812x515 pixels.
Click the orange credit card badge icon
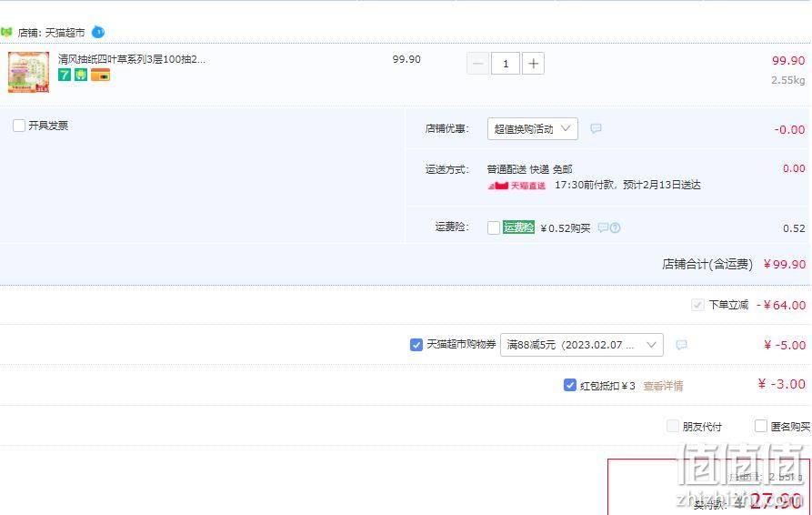(x=100, y=76)
